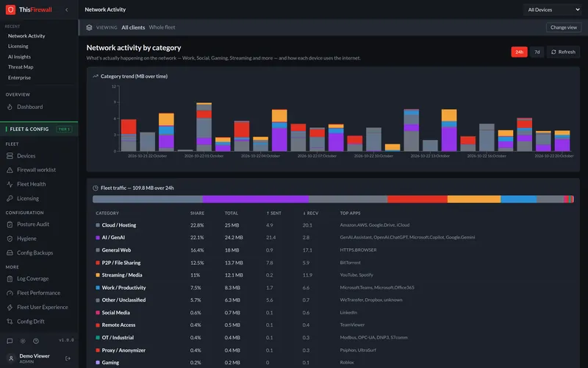Click the Refresh button

(563, 52)
